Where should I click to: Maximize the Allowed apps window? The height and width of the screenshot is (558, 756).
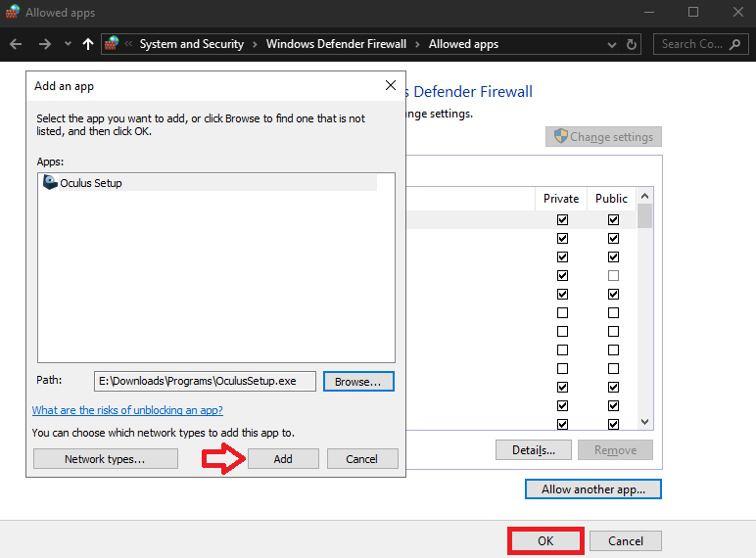coord(693,12)
